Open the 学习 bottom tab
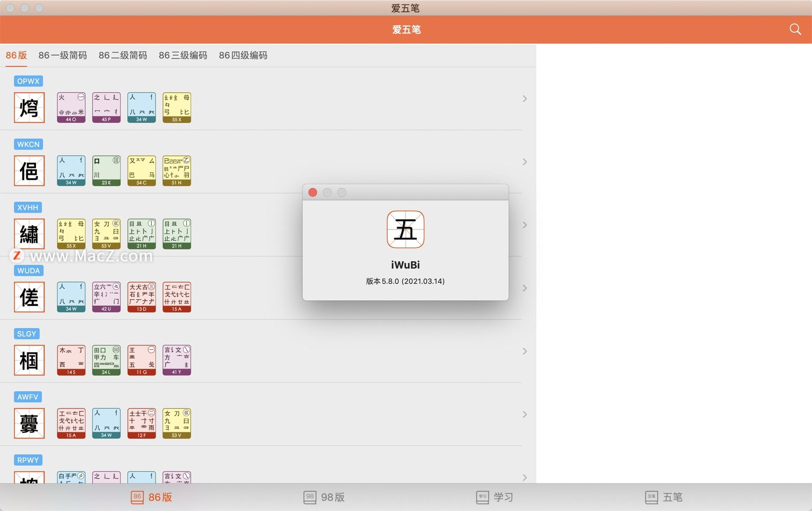The width and height of the screenshot is (812, 511). pyautogui.click(x=495, y=497)
